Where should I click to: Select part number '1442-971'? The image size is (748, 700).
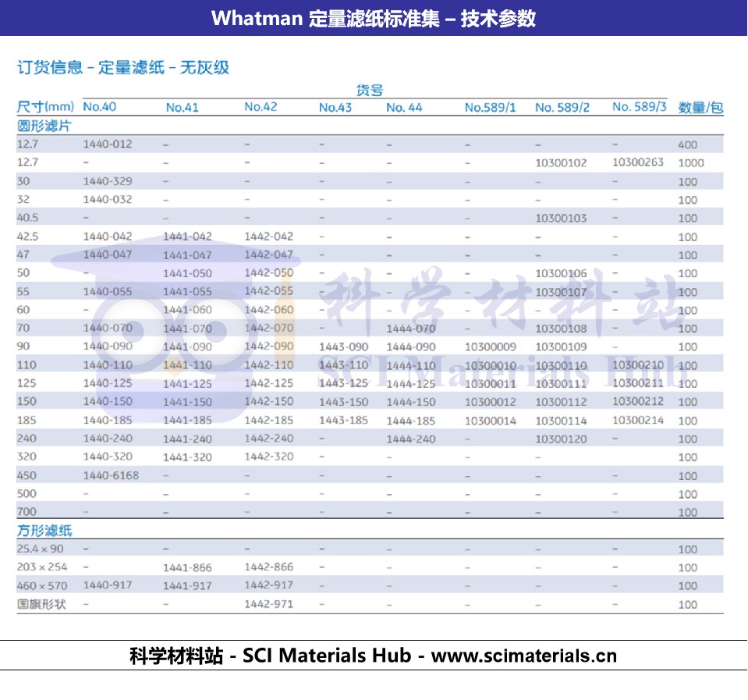[269, 604]
